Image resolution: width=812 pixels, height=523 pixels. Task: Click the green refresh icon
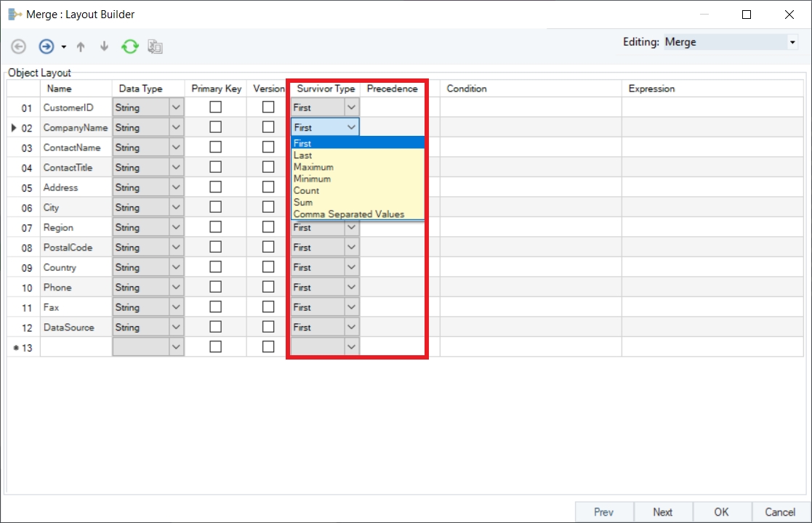coord(129,46)
